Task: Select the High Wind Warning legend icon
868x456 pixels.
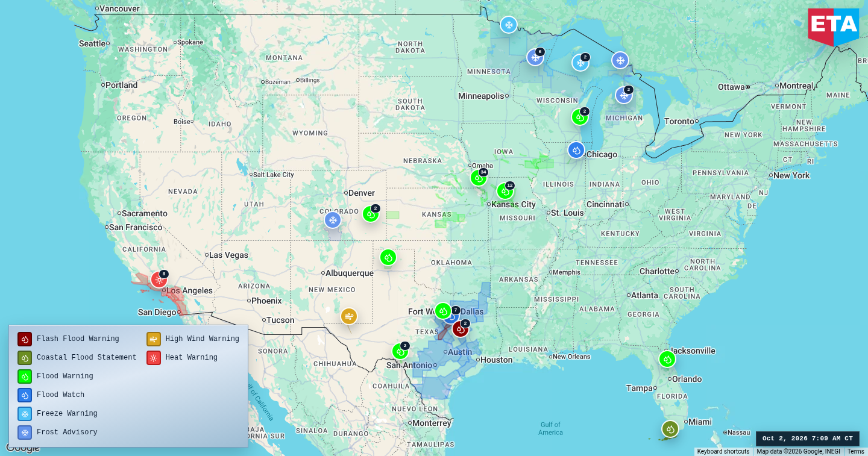Action: (154, 339)
